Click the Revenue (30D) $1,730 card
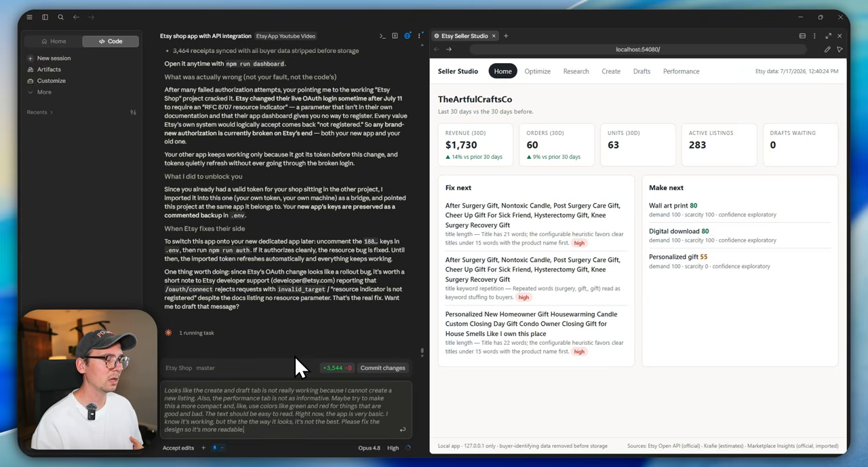The height and width of the screenshot is (467, 868). coord(476,145)
